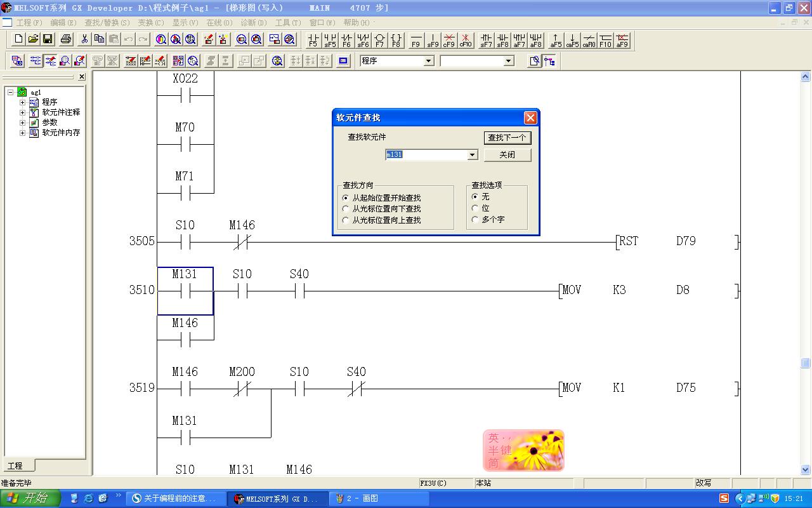Select the '多个字' search option
This screenshot has width=812, height=508.
coord(475,220)
